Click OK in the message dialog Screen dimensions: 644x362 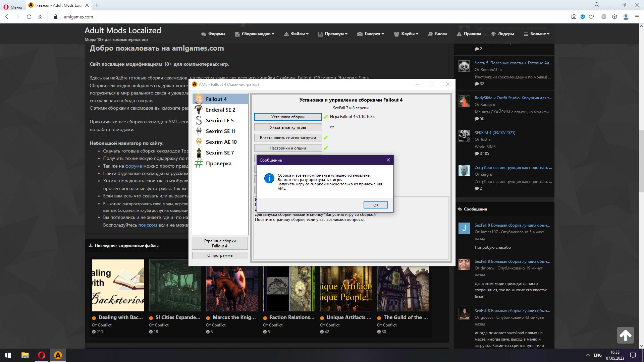375,205
